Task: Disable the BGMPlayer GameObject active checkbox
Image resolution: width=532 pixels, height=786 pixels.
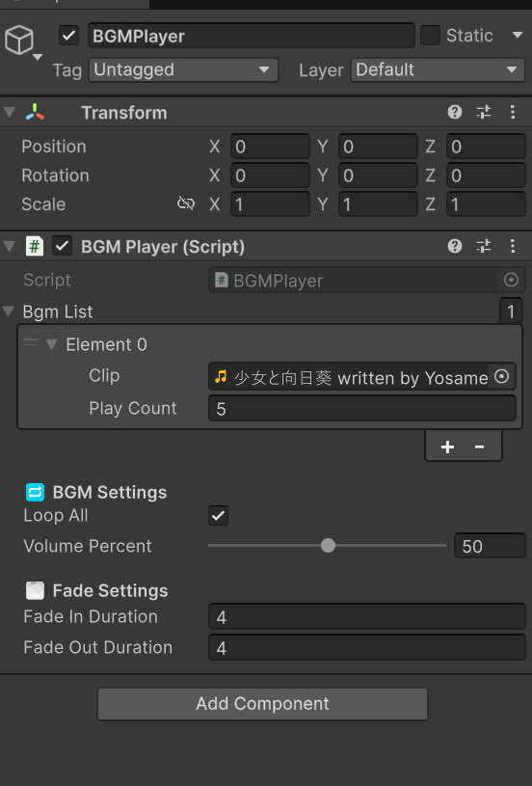Action: (68, 36)
